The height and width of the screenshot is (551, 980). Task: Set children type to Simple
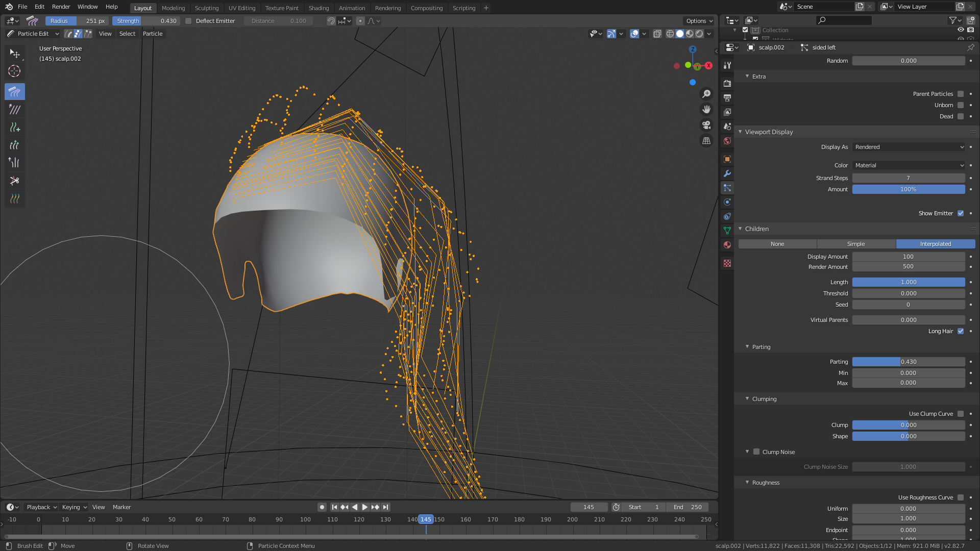click(856, 244)
